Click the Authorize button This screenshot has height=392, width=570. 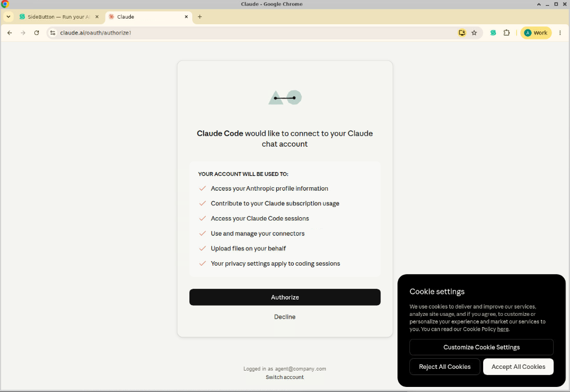pyautogui.click(x=285, y=297)
